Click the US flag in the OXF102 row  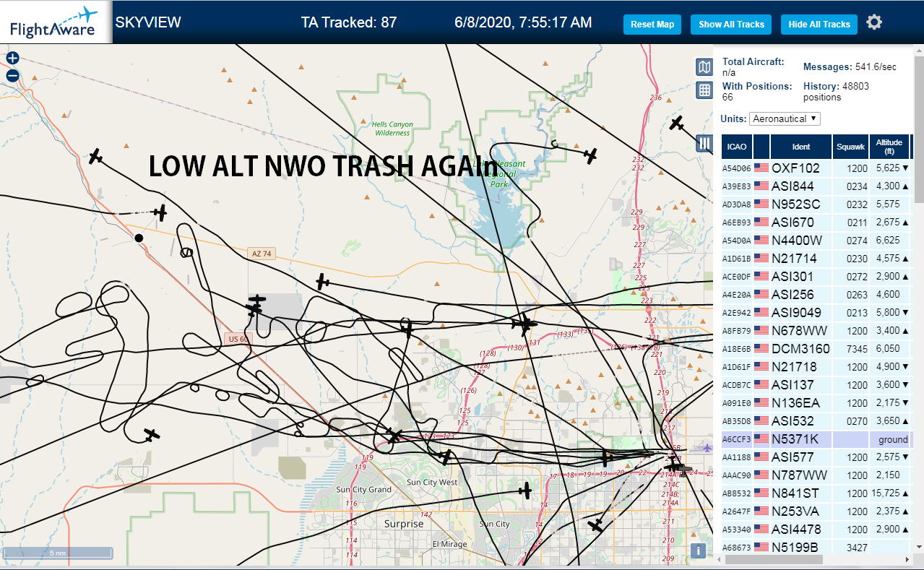pyautogui.click(x=761, y=168)
